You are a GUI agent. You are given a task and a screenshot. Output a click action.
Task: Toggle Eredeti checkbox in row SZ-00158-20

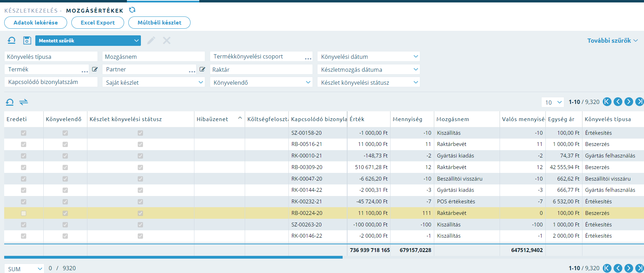[x=23, y=133]
